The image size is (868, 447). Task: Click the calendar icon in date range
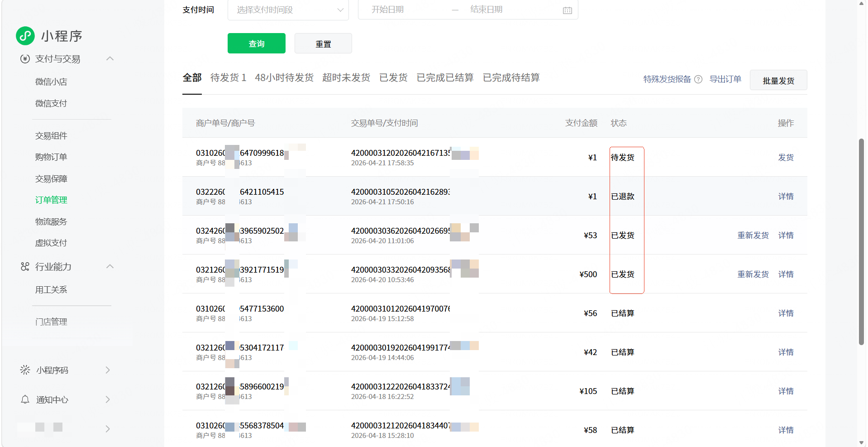[x=567, y=10]
